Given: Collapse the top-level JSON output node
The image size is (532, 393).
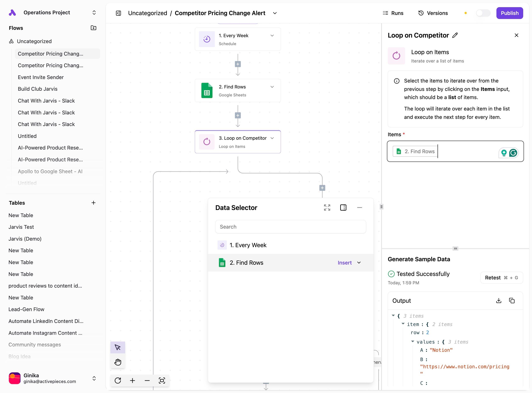Looking at the screenshot, I should pyautogui.click(x=393, y=315).
